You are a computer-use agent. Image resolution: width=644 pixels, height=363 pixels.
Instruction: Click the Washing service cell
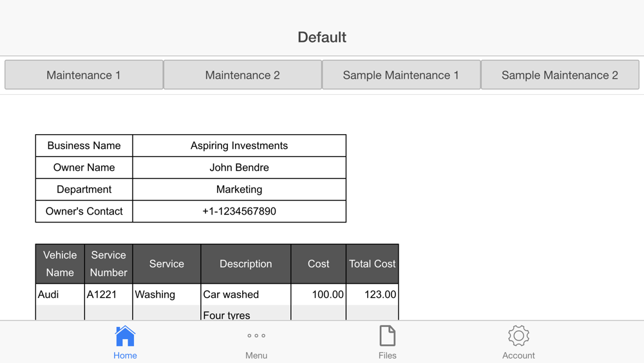coord(166,295)
